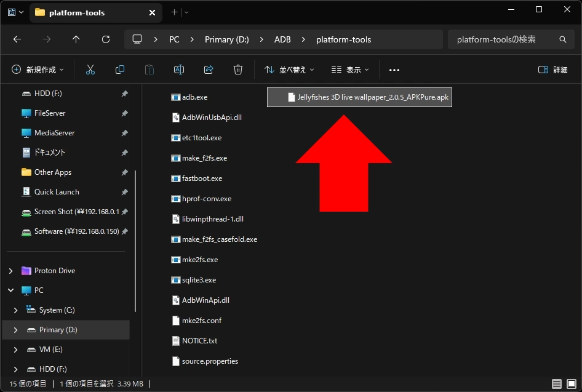
Task: Click the navigation pane scrollbar
Action: 135,241
